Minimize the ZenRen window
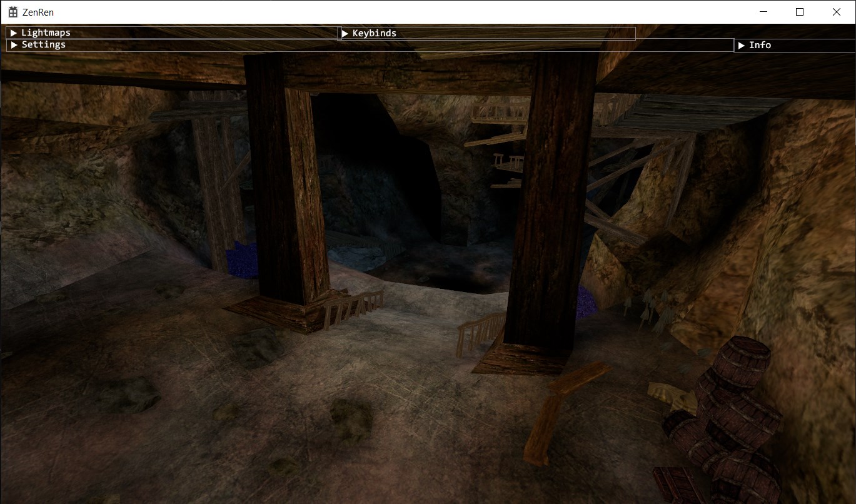 point(763,12)
